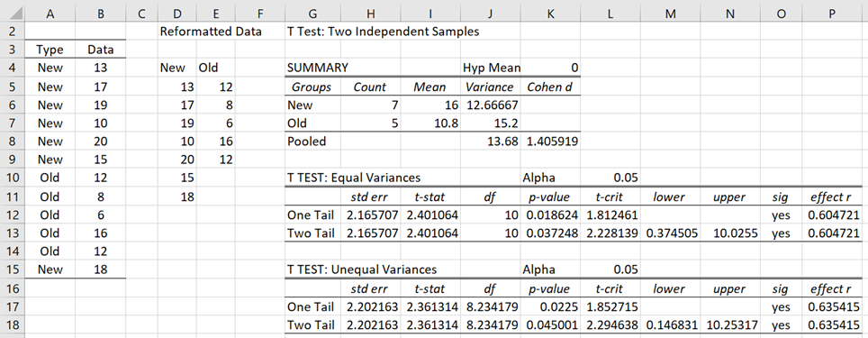
Task: Click 'New' type cell in row 15
Action: click(50, 269)
